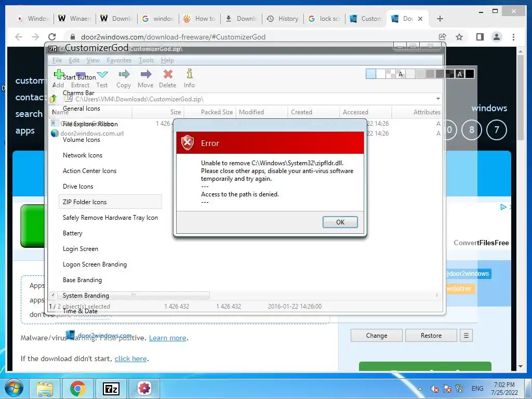
Task: Click the Windows 7 circle icon on webpage
Action: [x=496, y=129]
